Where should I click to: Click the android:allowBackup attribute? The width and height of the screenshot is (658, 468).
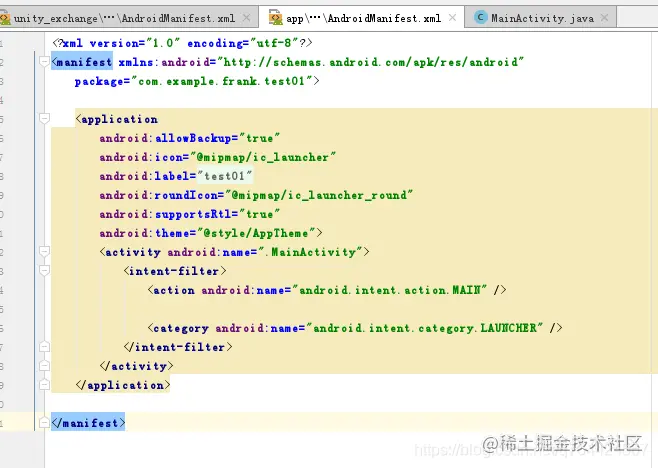[189, 138]
